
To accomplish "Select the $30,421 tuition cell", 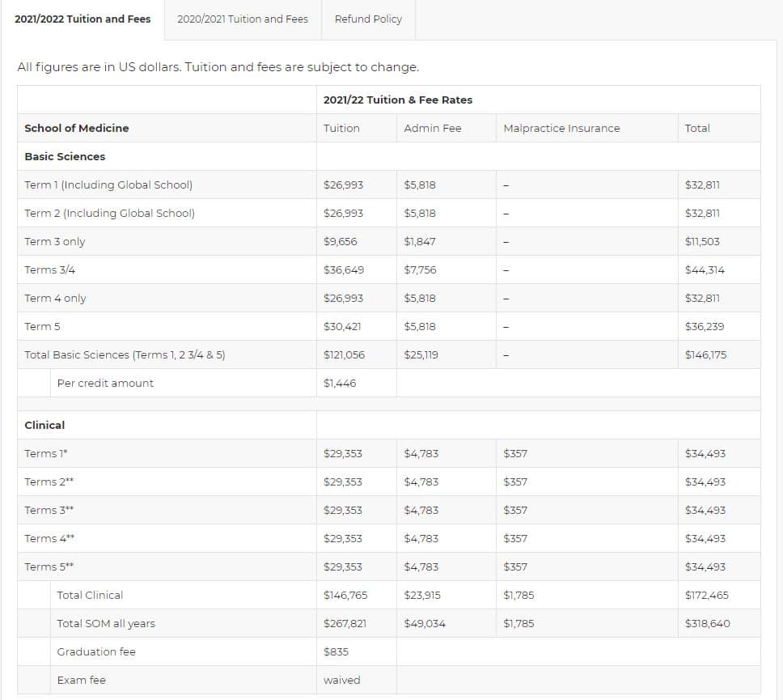I will click(342, 327).
